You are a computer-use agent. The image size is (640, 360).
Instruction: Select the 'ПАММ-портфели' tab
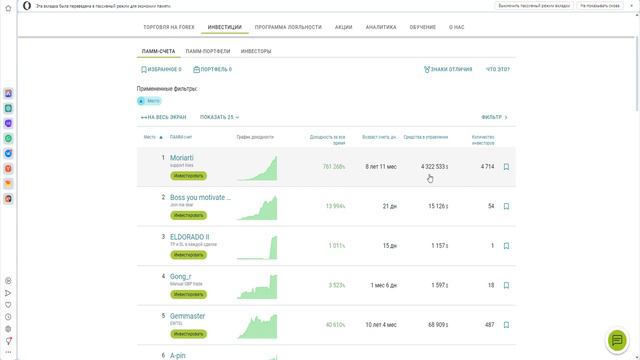click(208, 51)
